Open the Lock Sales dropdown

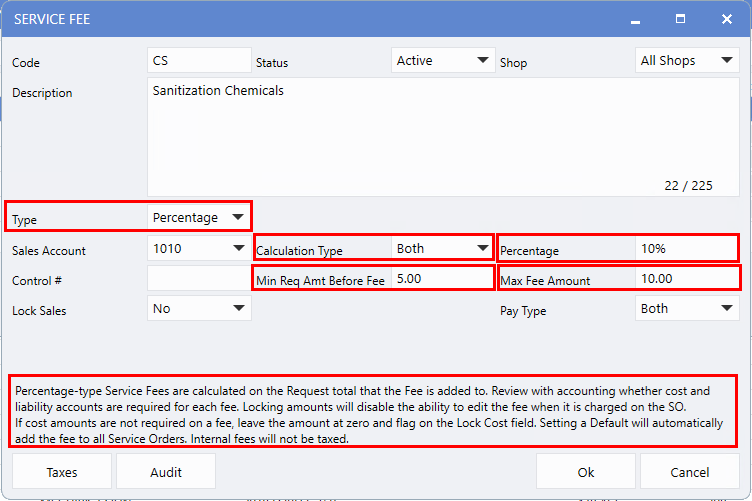(x=199, y=309)
